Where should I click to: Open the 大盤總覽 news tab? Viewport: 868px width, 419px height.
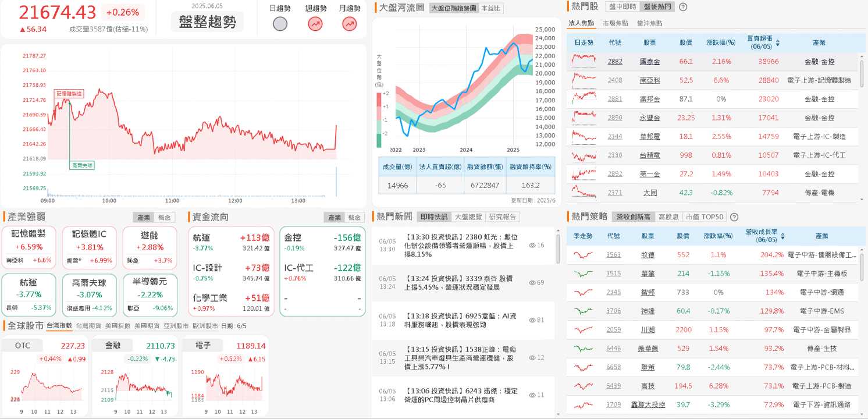468,217
